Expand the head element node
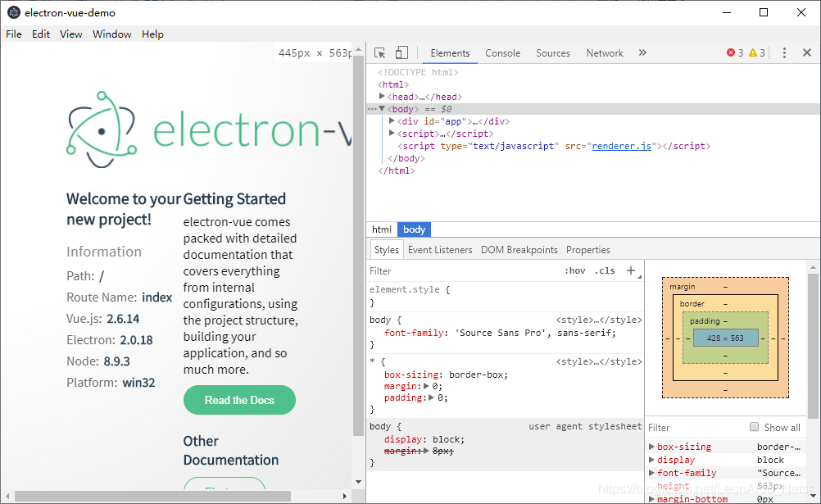Viewport: 821px width, 504px height. click(x=382, y=97)
